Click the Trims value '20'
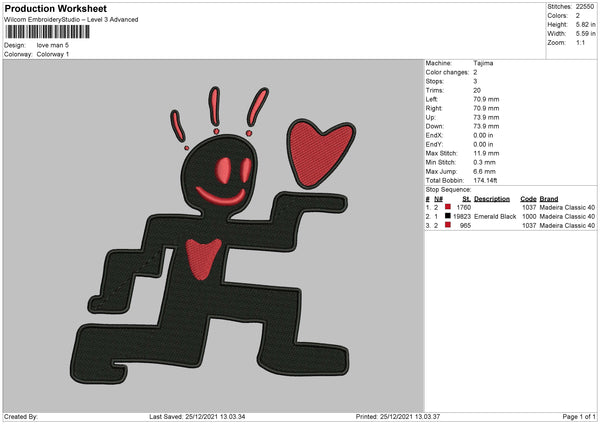 pos(477,91)
